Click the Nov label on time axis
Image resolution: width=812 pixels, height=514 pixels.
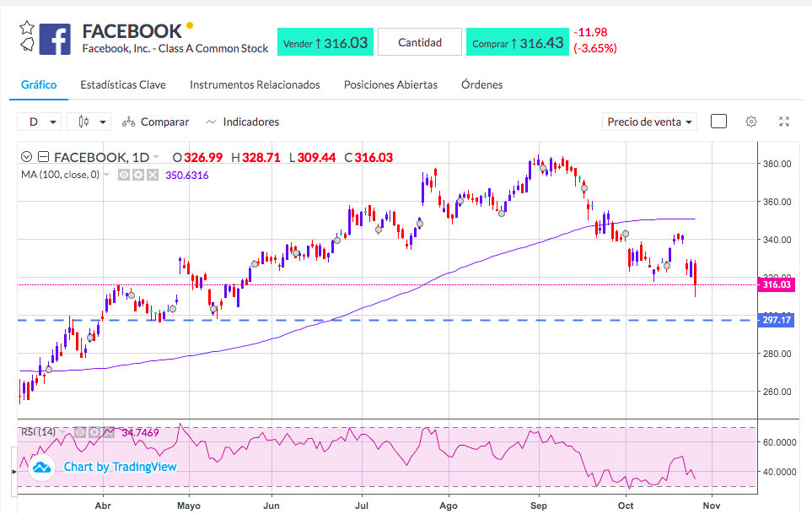tap(712, 506)
